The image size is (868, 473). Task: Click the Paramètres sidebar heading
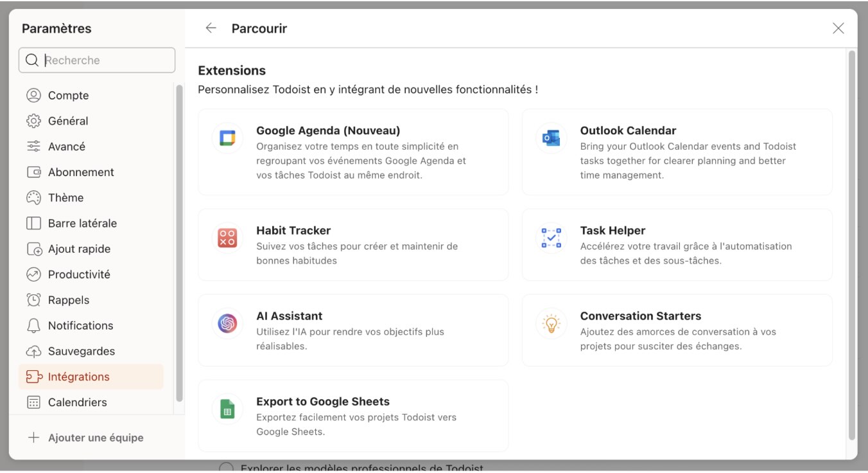pos(56,28)
